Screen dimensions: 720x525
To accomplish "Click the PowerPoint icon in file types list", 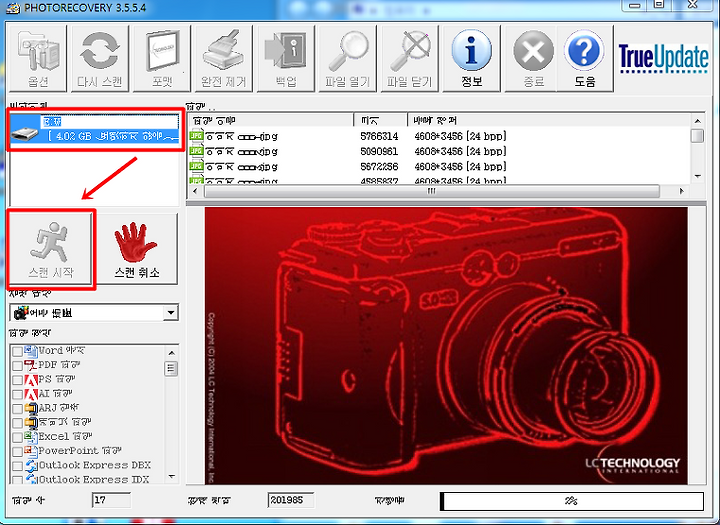I will 31,451.
